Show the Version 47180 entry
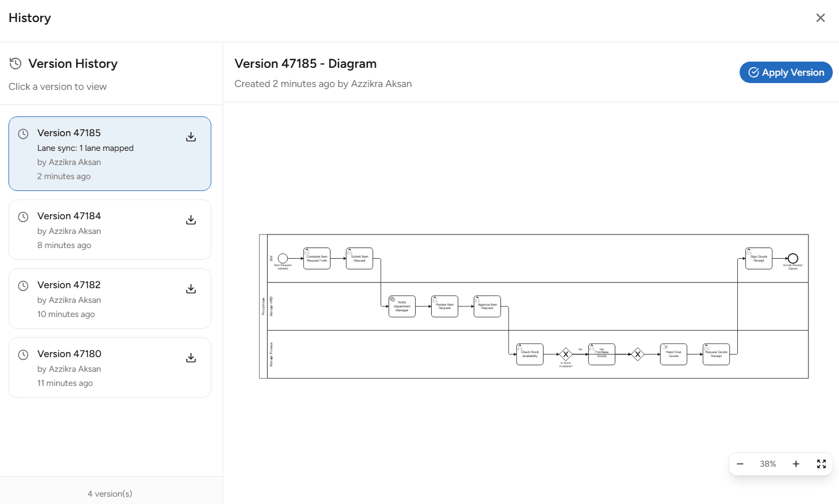 110,368
